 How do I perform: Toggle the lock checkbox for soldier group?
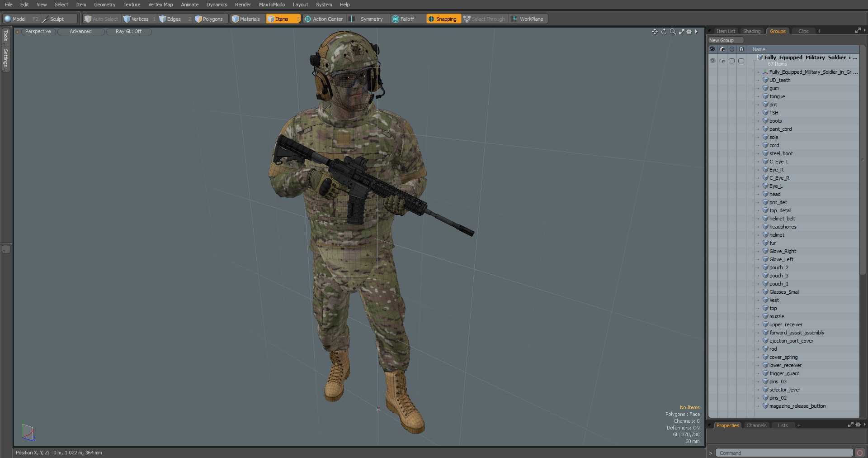point(741,61)
